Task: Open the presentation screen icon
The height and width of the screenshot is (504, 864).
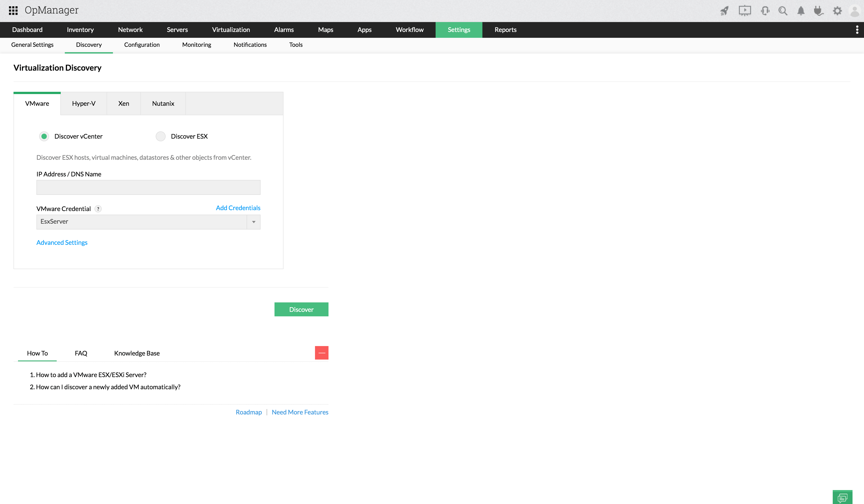Action: (x=745, y=11)
